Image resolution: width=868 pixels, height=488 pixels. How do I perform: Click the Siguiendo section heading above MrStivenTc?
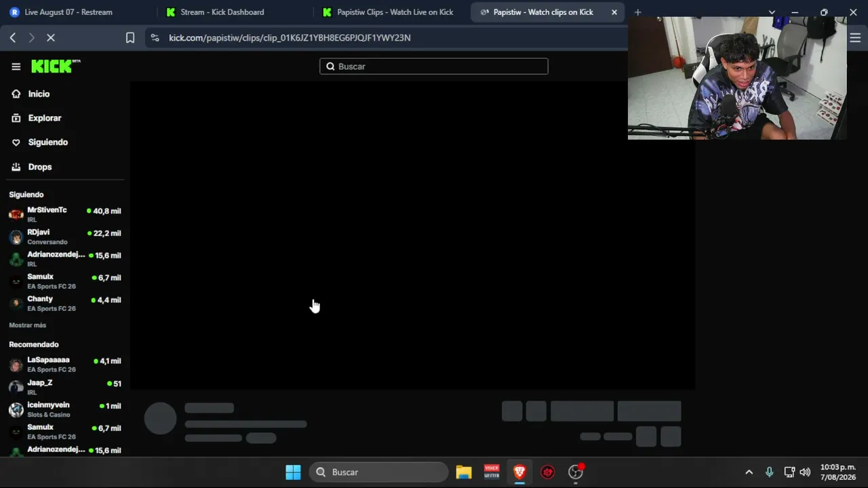26,195
